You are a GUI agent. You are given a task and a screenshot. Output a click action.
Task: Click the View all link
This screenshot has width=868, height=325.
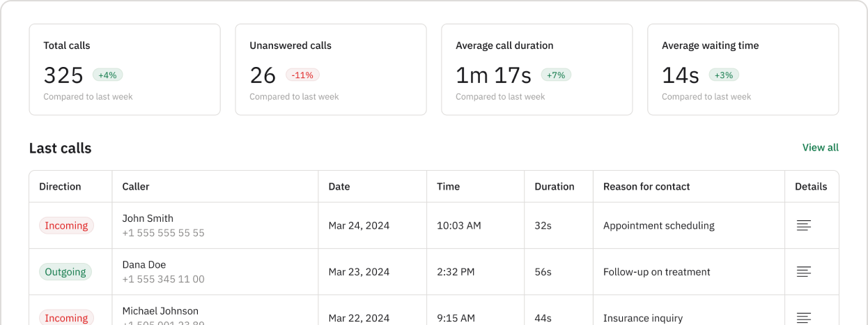820,147
